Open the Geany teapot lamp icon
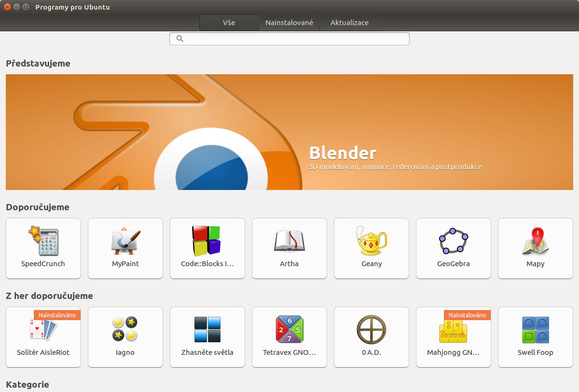This screenshot has height=392, width=579. click(372, 241)
